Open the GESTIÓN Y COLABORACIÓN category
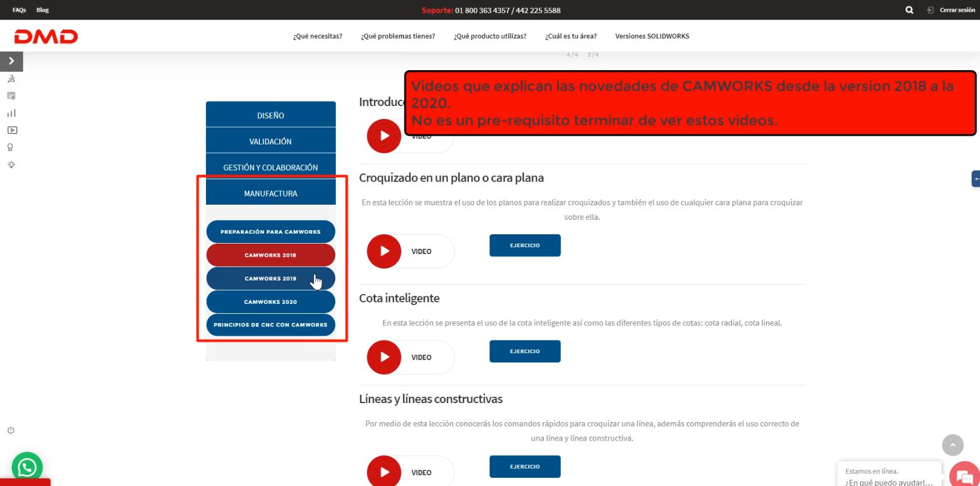 coord(271,167)
